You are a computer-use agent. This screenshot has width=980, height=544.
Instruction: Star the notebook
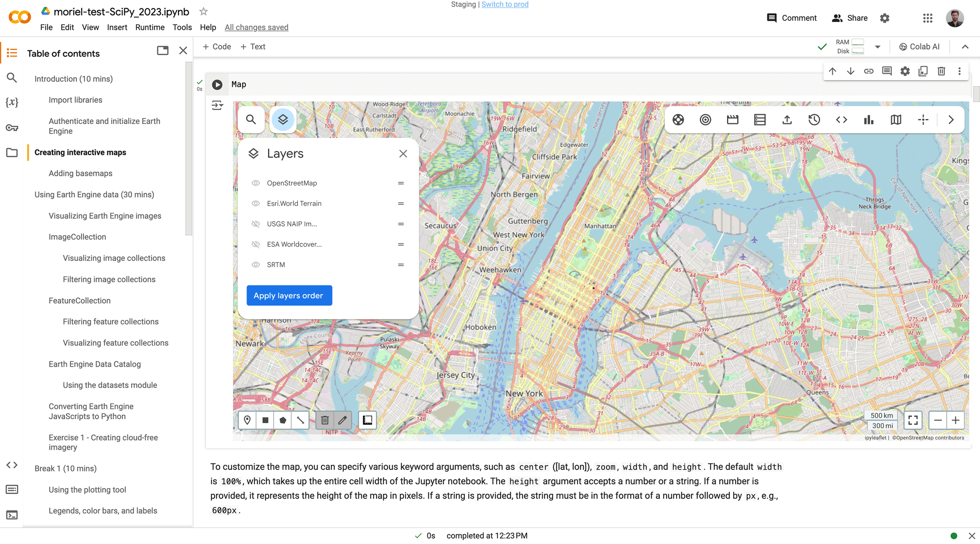click(x=203, y=11)
